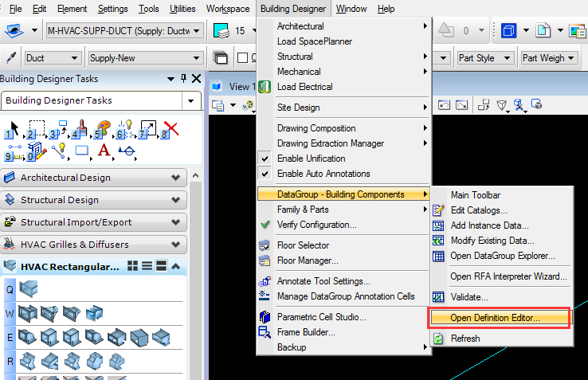The image size is (588, 380).
Task: Select the first duct fitting in row E
Action: (x=27, y=337)
